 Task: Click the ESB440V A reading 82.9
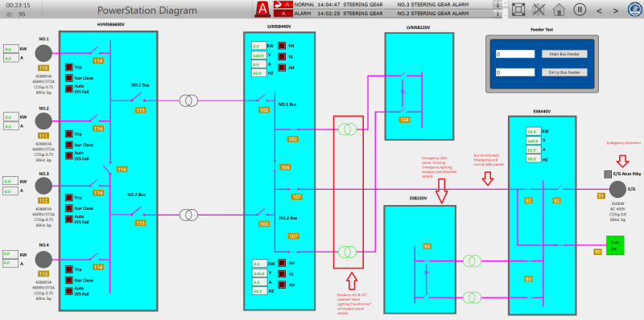click(x=534, y=150)
